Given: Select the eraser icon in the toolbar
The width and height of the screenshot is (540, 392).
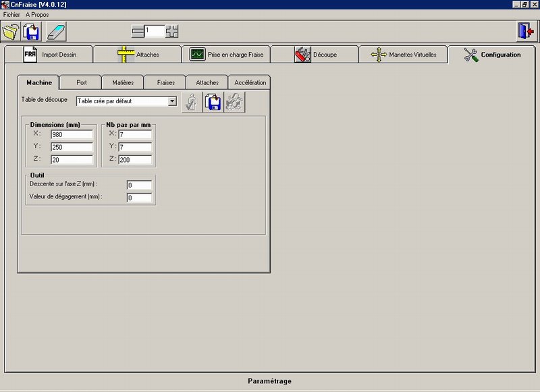Looking at the screenshot, I should coord(56,32).
